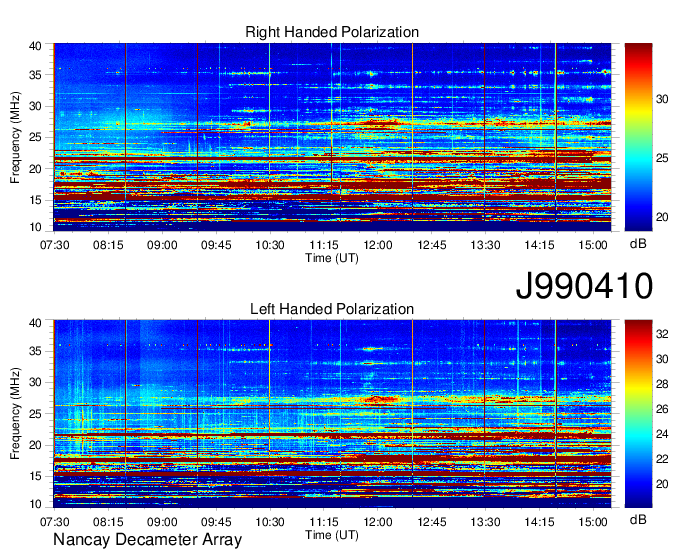Click the 'Left Handed Polarization' title
The image size is (680, 552).
point(332,309)
